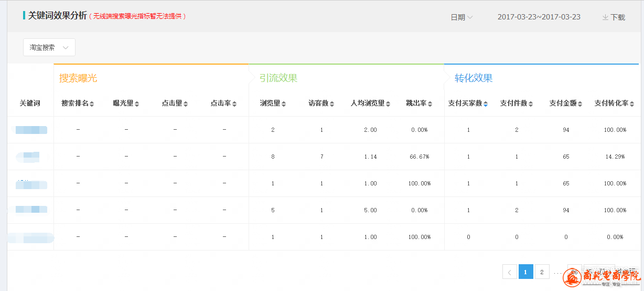Image resolution: width=644 pixels, height=291 pixels.
Task: Sort the table by 点击率
Action: (x=234, y=104)
